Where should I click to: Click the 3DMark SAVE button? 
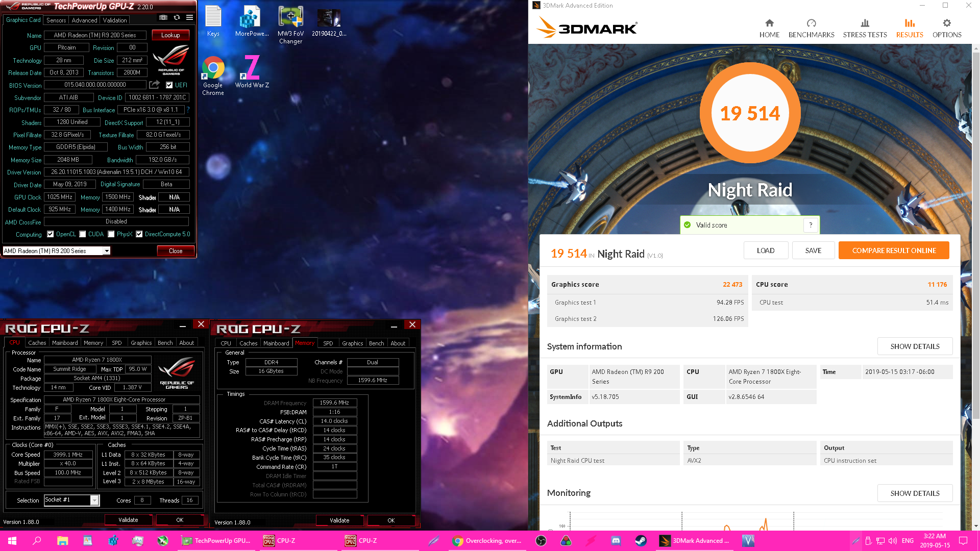813,251
